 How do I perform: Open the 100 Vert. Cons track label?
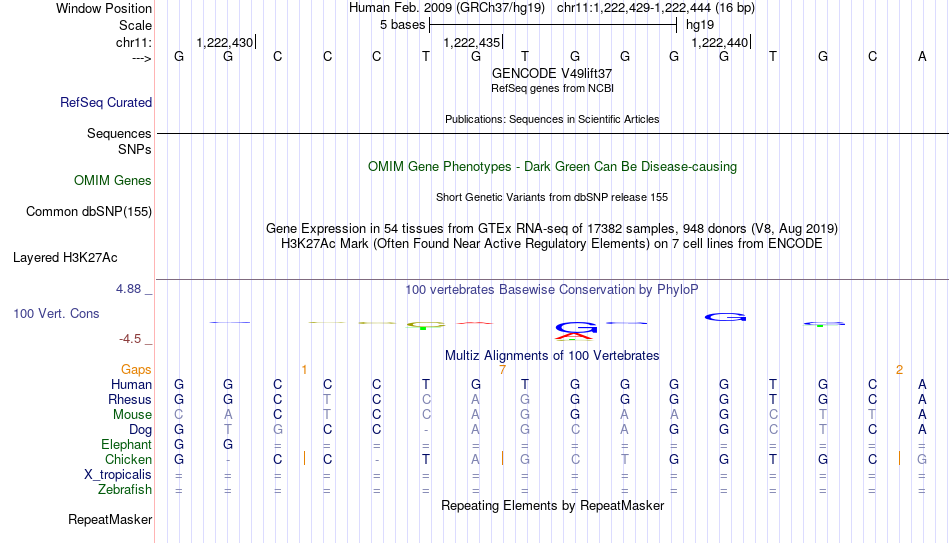[56, 313]
